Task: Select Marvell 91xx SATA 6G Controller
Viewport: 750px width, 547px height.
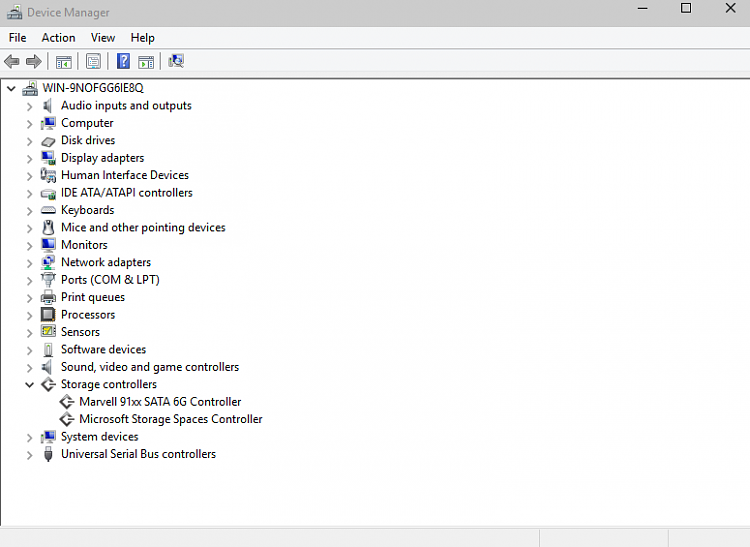Action: pos(160,402)
